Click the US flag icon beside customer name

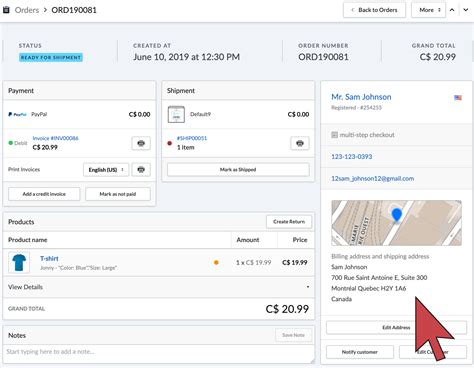pyautogui.click(x=458, y=98)
